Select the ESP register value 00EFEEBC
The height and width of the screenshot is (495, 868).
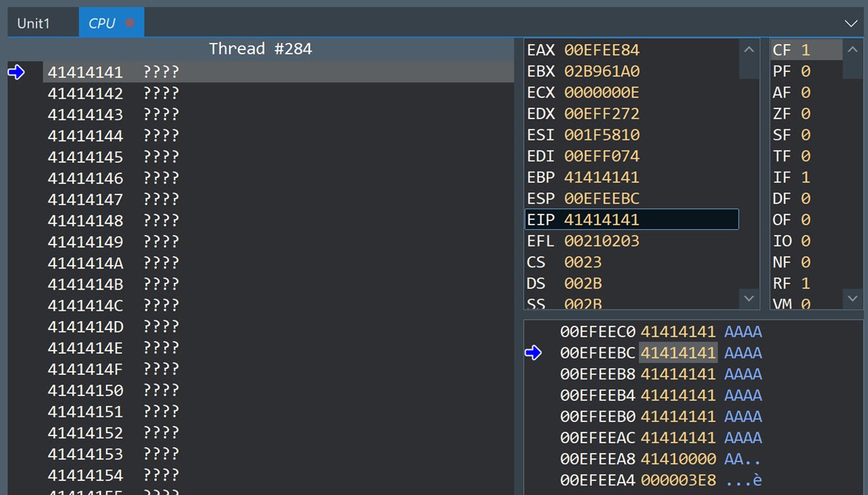pyautogui.click(x=601, y=199)
